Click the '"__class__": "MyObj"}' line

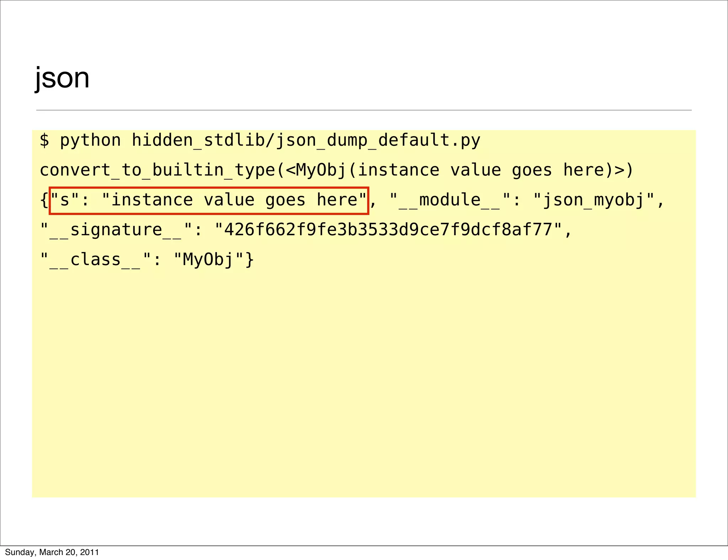(147, 260)
